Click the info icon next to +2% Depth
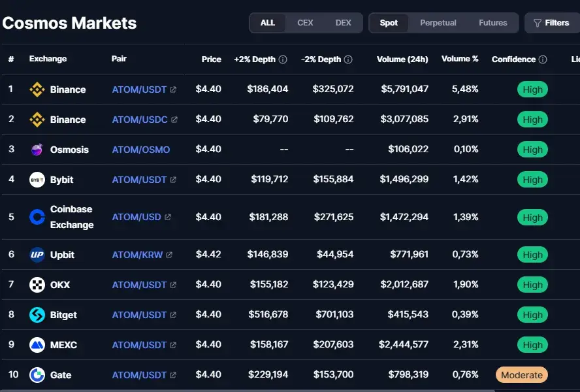Image resolution: width=580 pixels, height=392 pixels. click(283, 59)
